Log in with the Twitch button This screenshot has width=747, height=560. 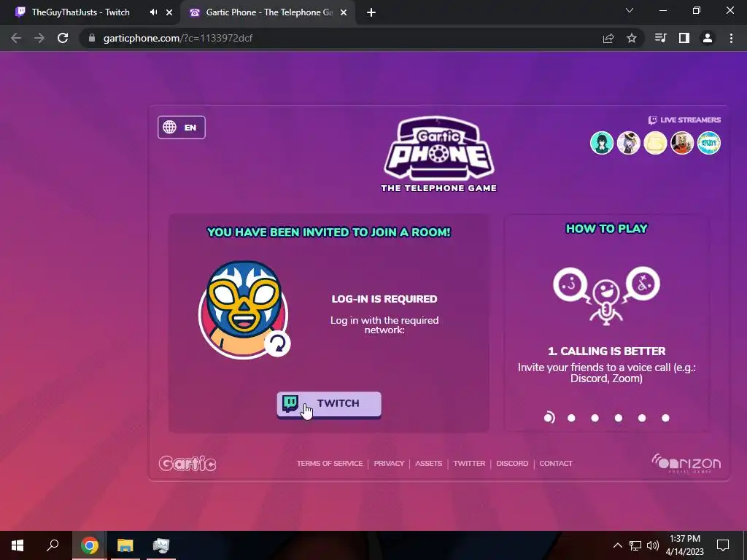329,404
